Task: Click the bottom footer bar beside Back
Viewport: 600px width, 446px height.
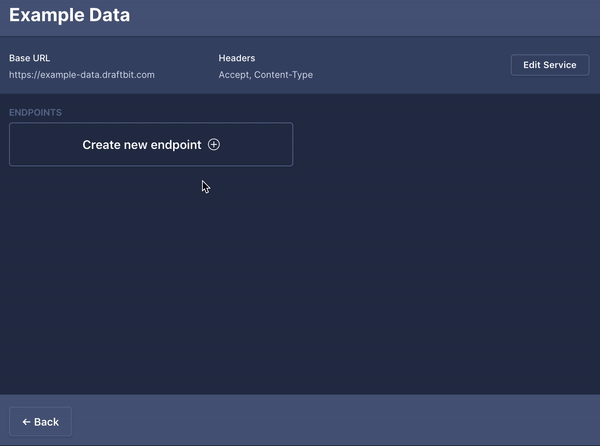Action: pos(330,421)
